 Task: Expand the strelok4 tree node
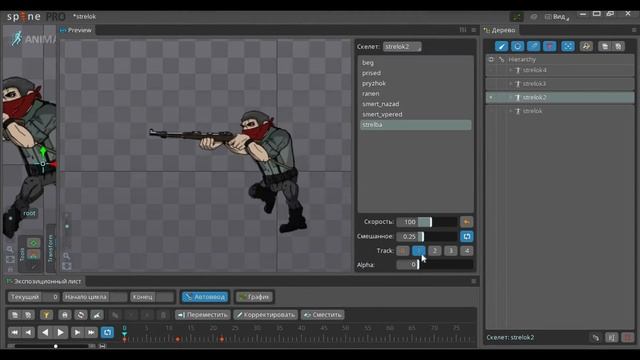510,70
